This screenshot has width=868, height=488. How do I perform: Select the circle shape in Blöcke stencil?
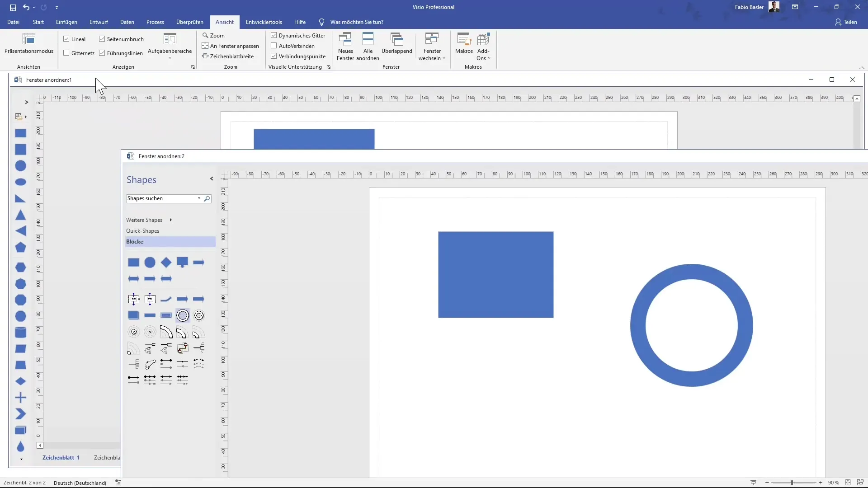150,263
